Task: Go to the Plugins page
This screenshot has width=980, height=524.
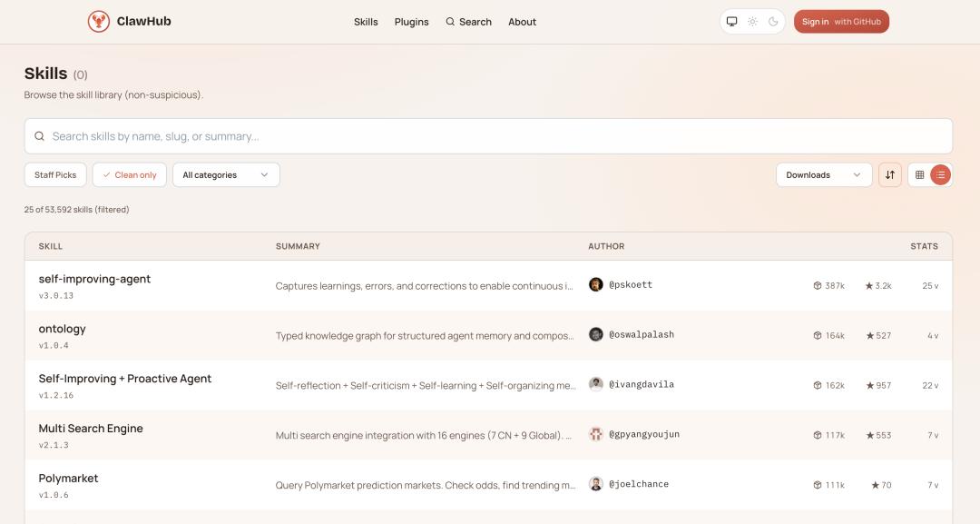Action: pos(411,22)
